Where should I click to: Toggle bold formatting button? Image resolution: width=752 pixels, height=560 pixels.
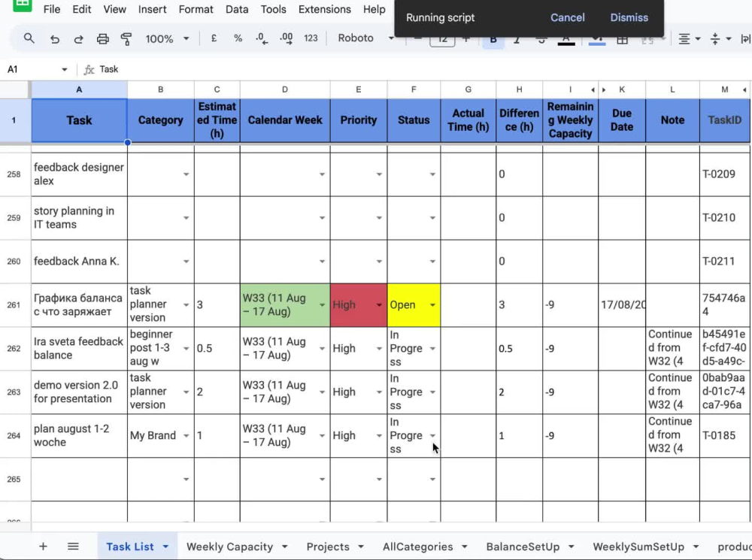click(493, 41)
